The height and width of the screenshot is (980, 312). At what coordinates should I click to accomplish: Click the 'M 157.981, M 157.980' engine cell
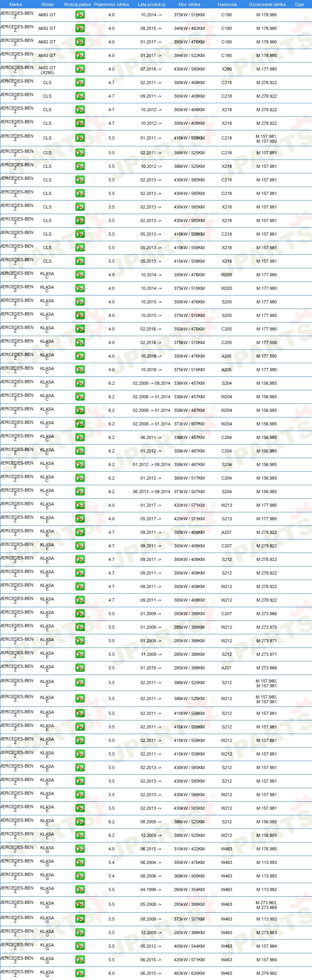267,139
